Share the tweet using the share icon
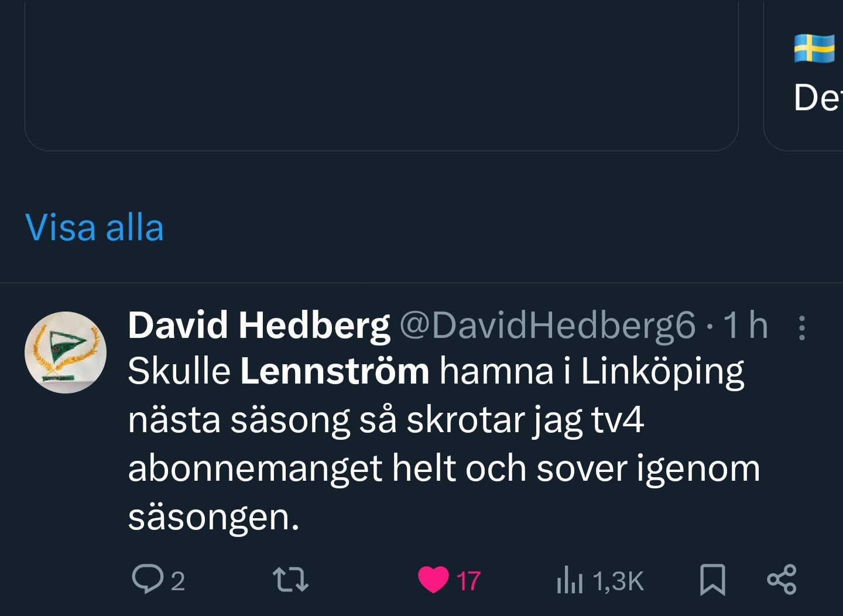The image size is (843, 616). [782, 580]
